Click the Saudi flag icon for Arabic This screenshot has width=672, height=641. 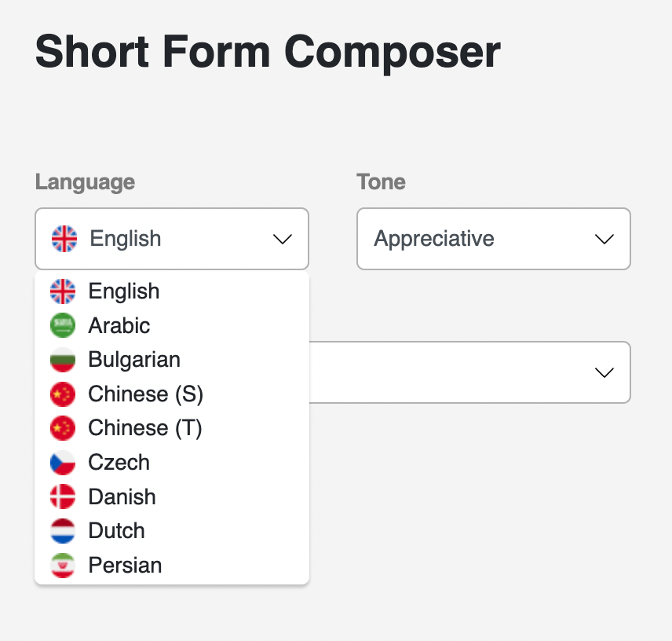coord(63,325)
